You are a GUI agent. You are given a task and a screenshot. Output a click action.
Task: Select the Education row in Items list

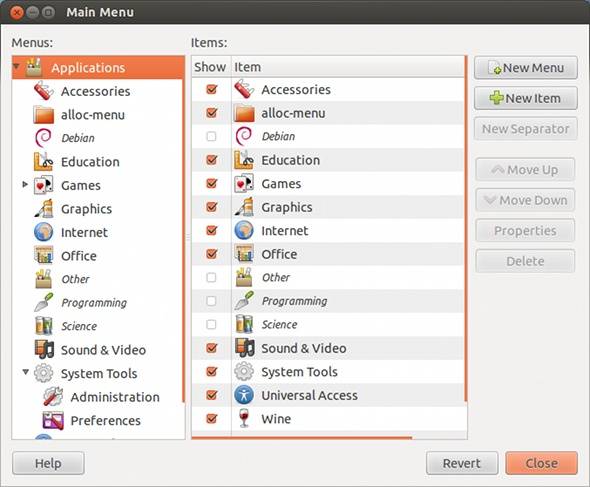[328, 160]
